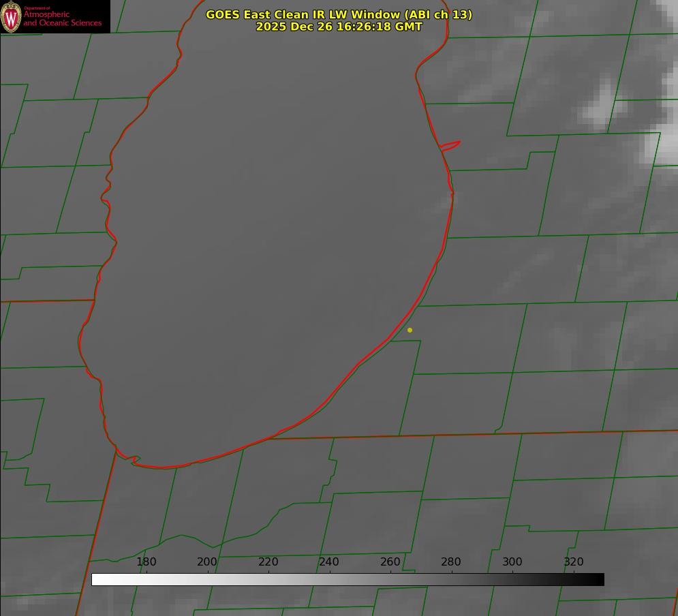This screenshot has width=678, height=616.
Task: Click the 180 tick label on colorbar
Action: (x=147, y=561)
